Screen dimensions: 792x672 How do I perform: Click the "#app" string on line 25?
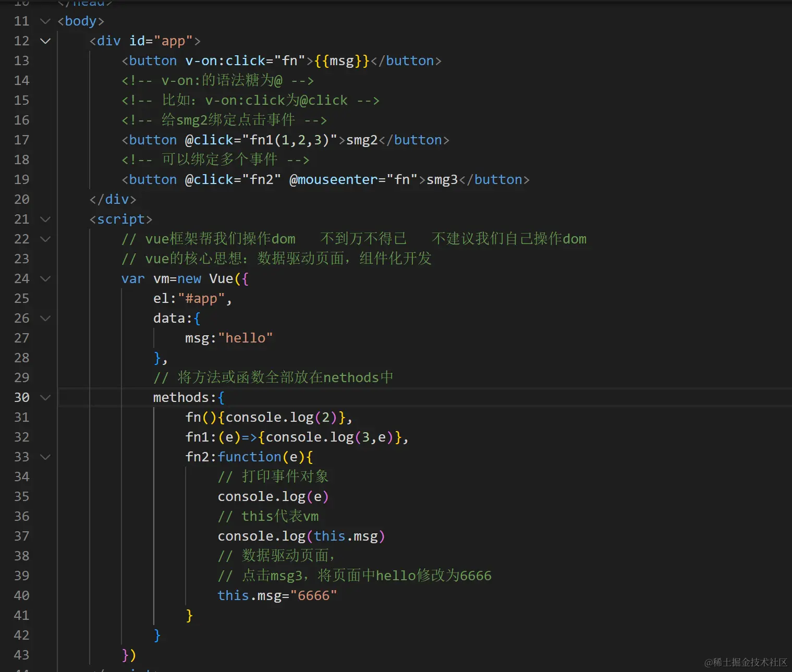(201, 299)
